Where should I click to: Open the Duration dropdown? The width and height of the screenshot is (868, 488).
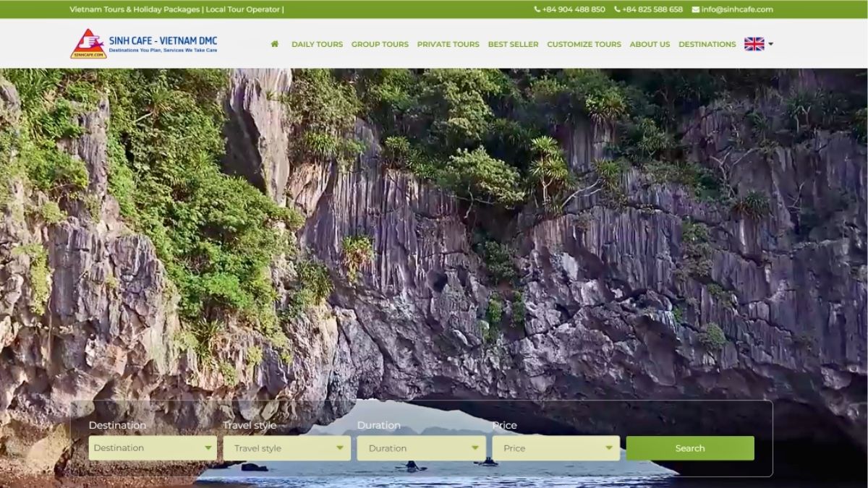tap(421, 448)
